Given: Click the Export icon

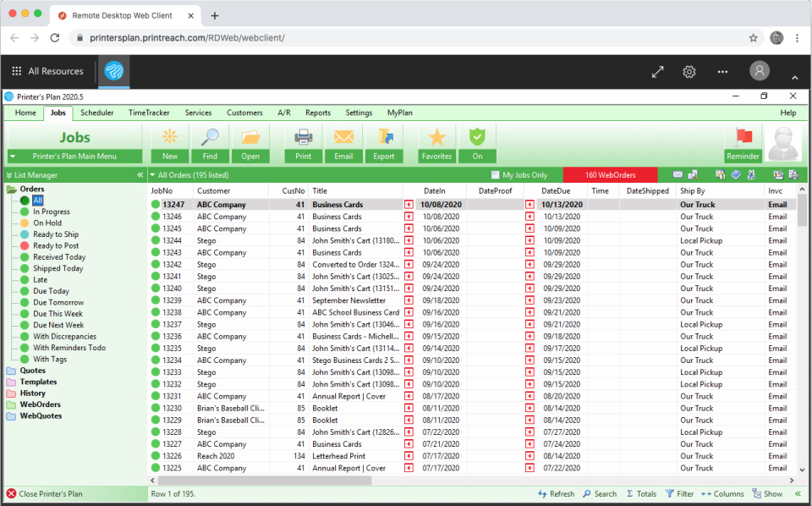Looking at the screenshot, I should pyautogui.click(x=384, y=137).
